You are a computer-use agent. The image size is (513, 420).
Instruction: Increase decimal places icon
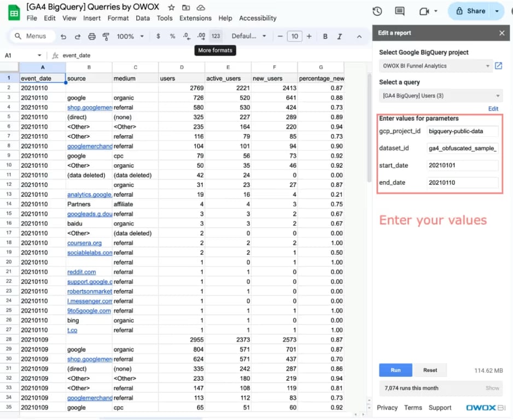coord(201,36)
